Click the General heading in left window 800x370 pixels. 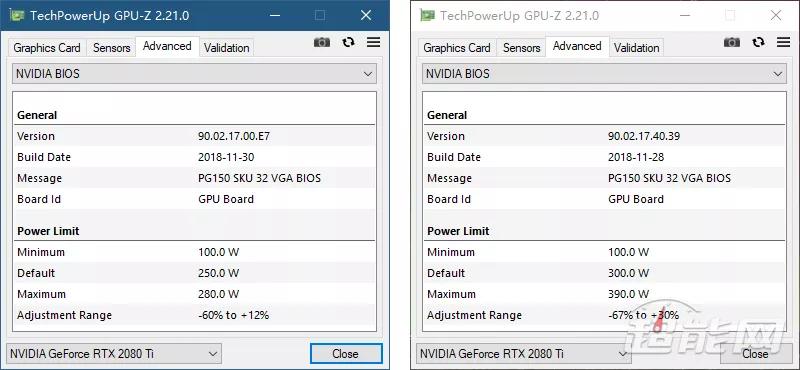(37, 115)
